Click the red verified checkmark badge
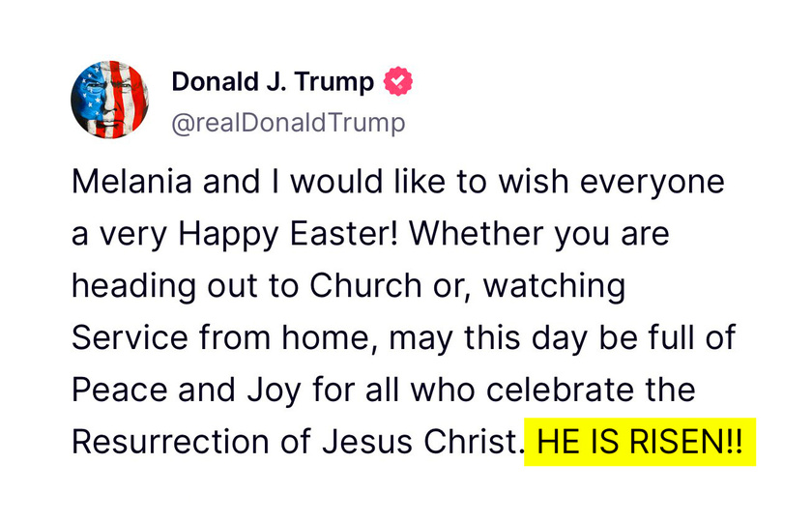The height and width of the screenshot is (522, 812). point(397,81)
